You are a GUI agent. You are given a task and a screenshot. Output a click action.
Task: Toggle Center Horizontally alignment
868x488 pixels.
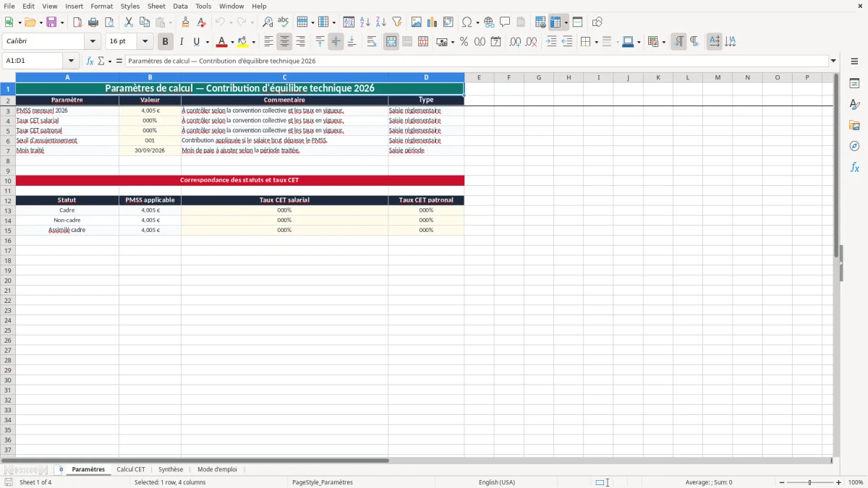click(x=285, y=42)
